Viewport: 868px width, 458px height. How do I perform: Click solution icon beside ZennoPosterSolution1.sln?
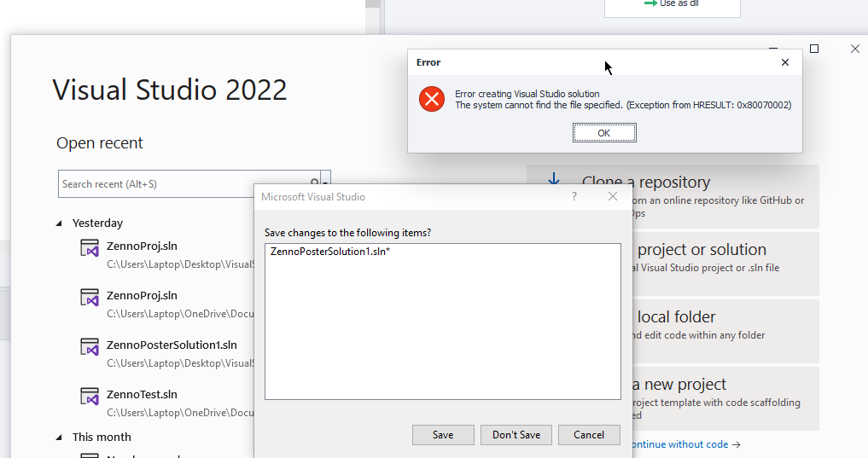pos(90,347)
